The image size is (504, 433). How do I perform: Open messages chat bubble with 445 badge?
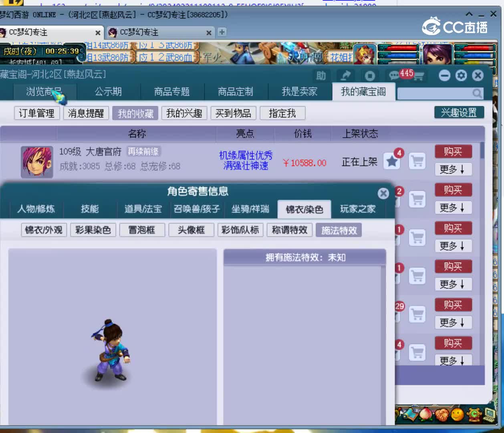coord(394,75)
